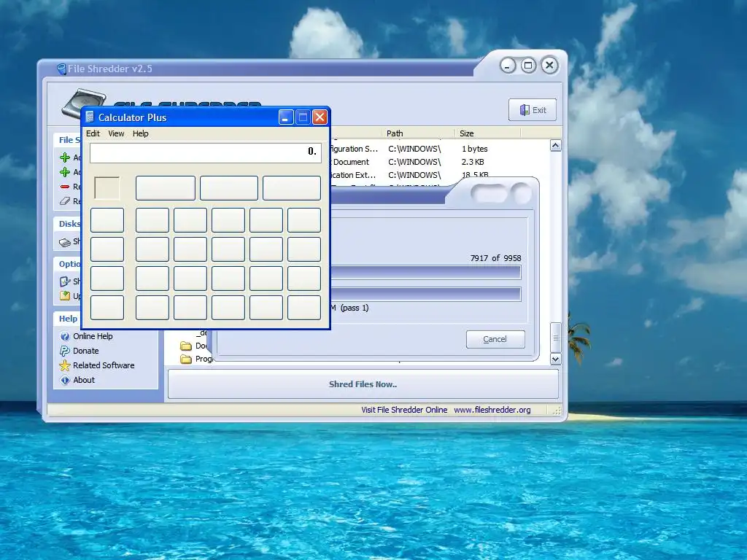Cancel the shredding progress dialog
The height and width of the screenshot is (560, 747).
495,339
